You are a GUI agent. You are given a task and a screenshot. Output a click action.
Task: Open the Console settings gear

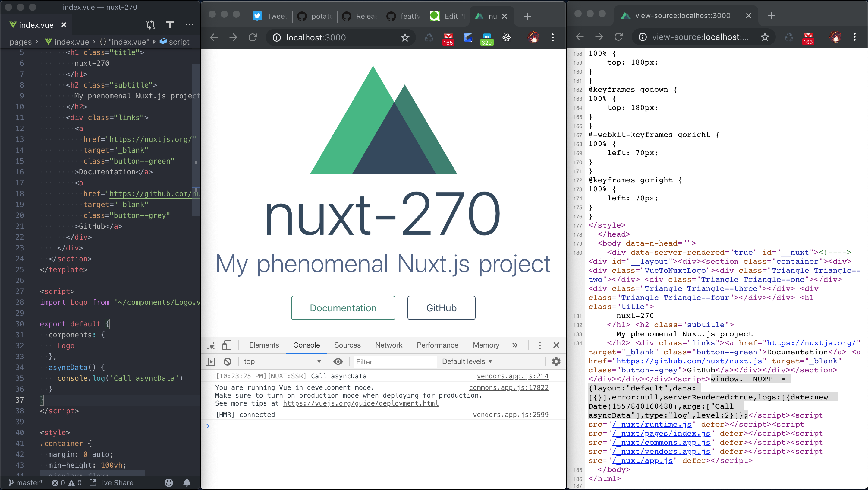tap(556, 361)
